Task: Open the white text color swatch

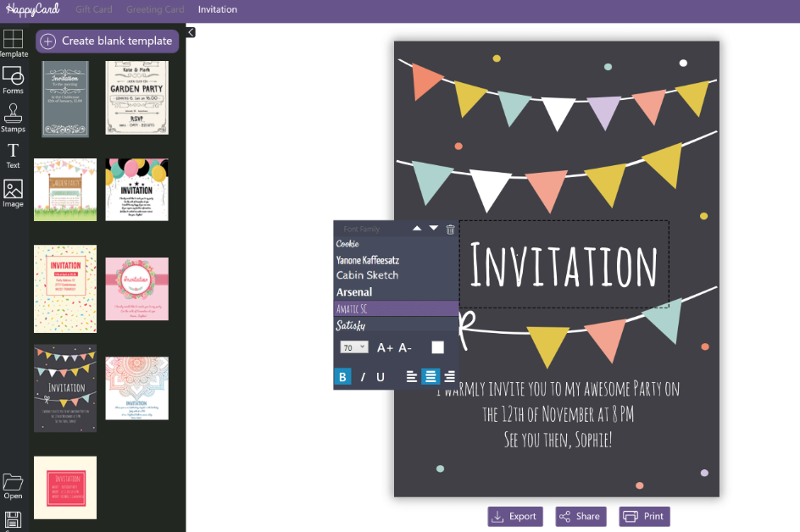Action: tap(437, 347)
